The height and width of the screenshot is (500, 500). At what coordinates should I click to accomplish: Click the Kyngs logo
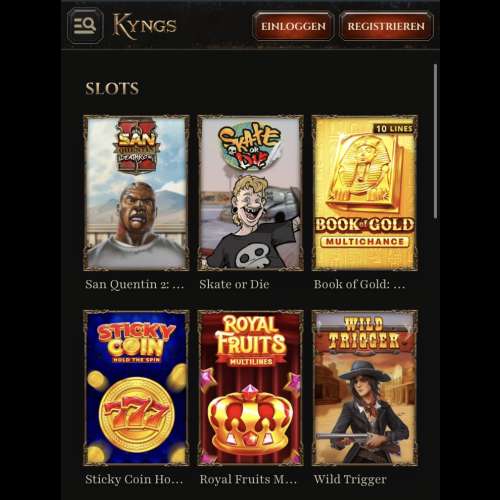click(144, 26)
